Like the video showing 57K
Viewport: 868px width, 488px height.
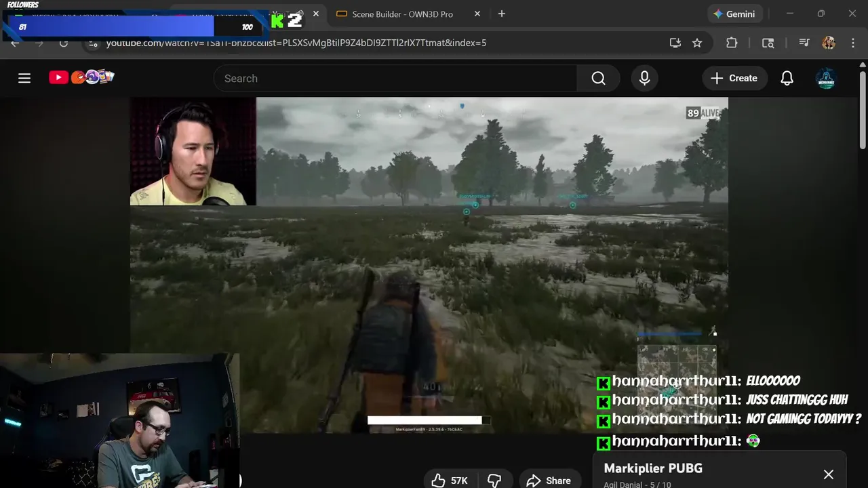pyautogui.click(x=450, y=481)
